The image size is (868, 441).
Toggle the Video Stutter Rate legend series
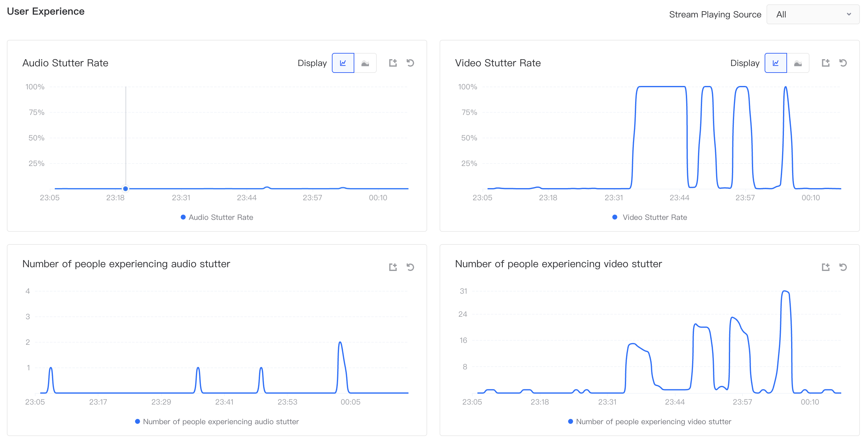pos(650,217)
